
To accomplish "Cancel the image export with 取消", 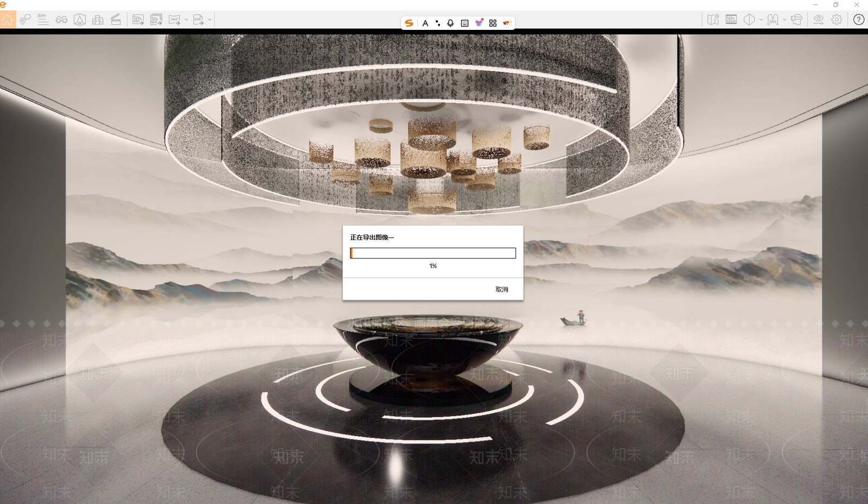I will click(501, 289).
